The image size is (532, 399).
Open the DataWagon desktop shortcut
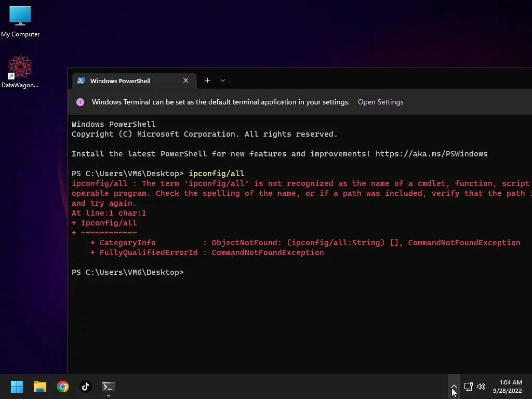(20, 72)
